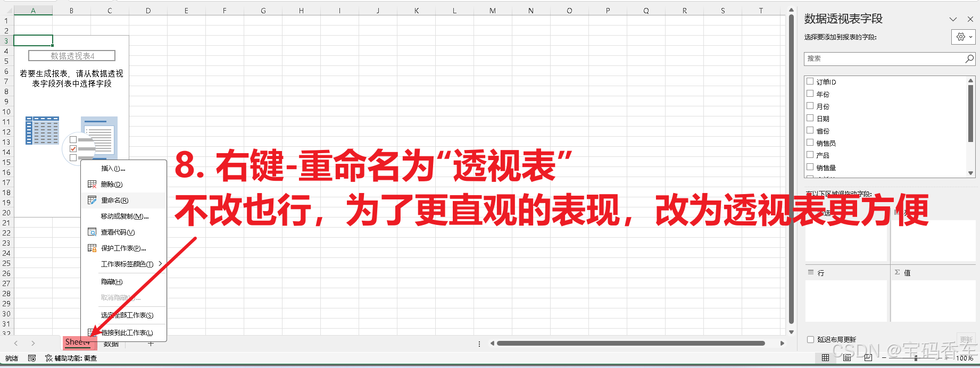Click the field list scroll-up arrow

[x=970, y=80]
